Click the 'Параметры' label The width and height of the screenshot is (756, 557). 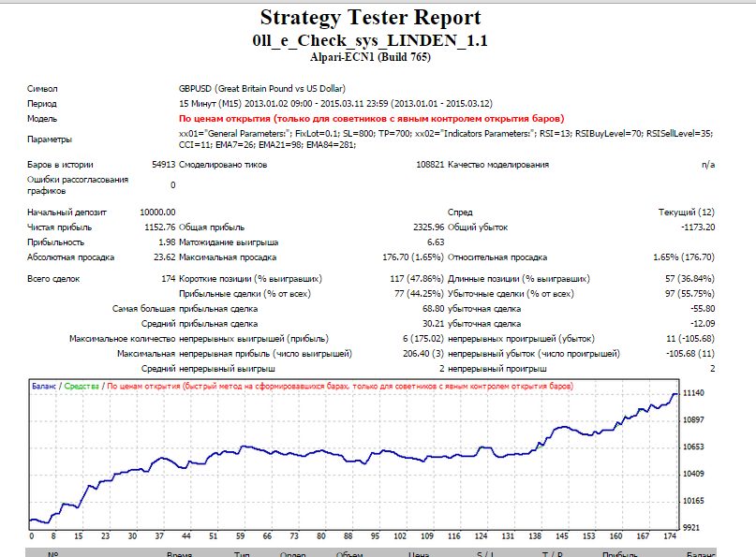[x=50, y=139]
